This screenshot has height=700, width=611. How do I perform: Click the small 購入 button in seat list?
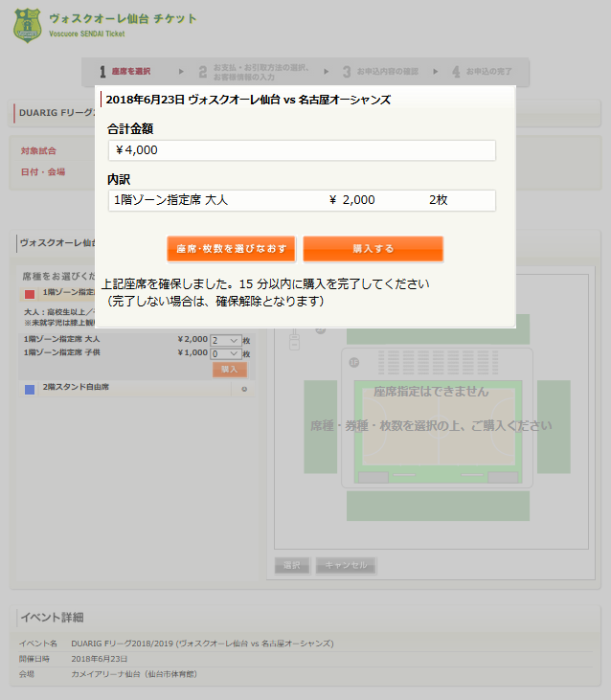point(230,370)
